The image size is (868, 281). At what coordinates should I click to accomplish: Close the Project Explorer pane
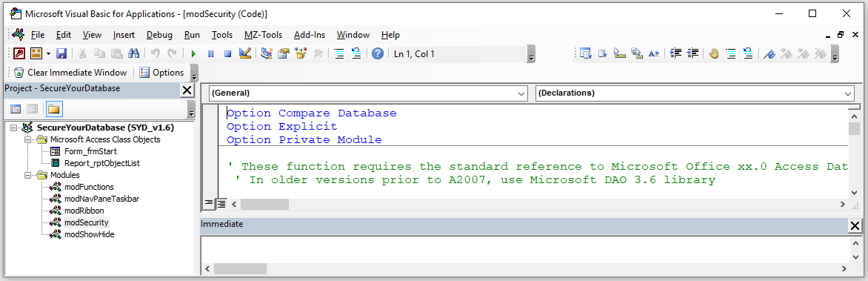click(187, 90)
